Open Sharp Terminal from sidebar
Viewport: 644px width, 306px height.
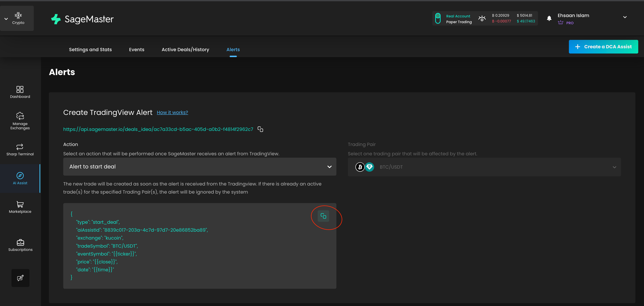pos(20,150)
